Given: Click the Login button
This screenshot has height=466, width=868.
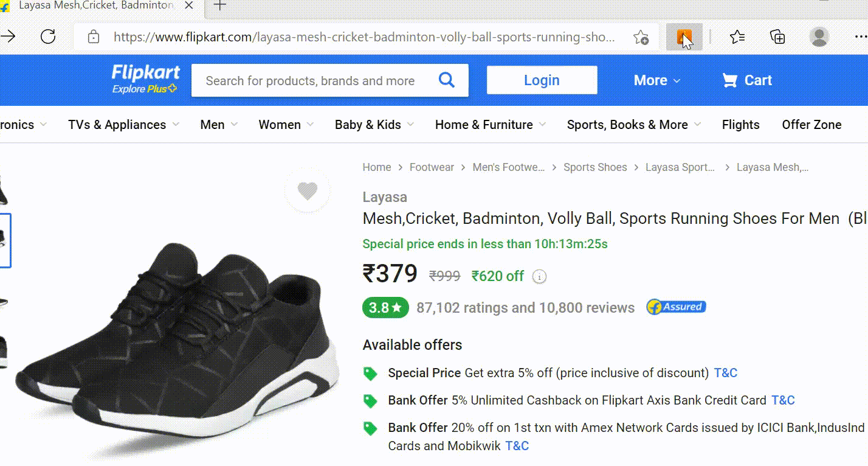Looking at the screenshot, I should [541, 80].
